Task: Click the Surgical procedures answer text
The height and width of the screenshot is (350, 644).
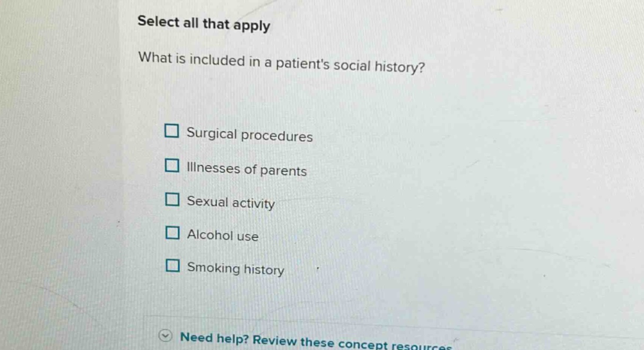Action: pos(249,137)
